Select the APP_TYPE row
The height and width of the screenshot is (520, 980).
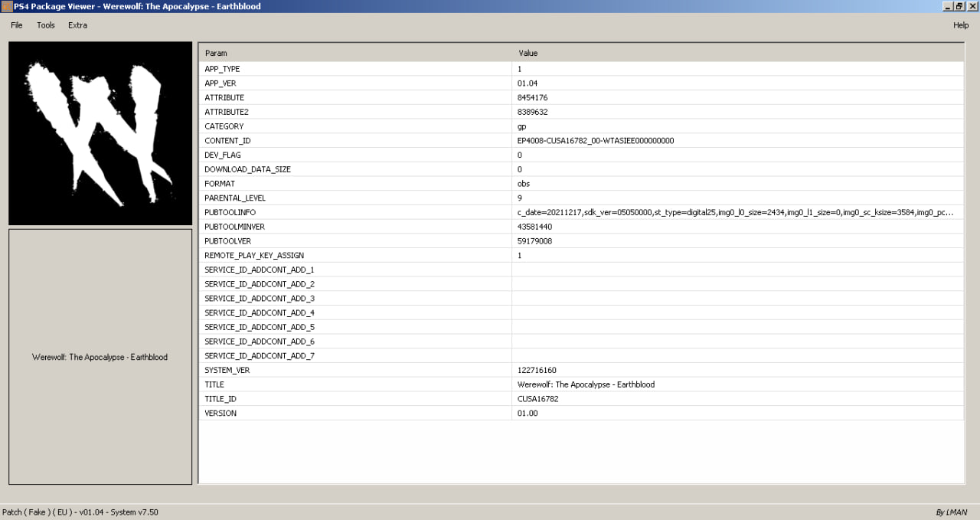click(582, 69)
